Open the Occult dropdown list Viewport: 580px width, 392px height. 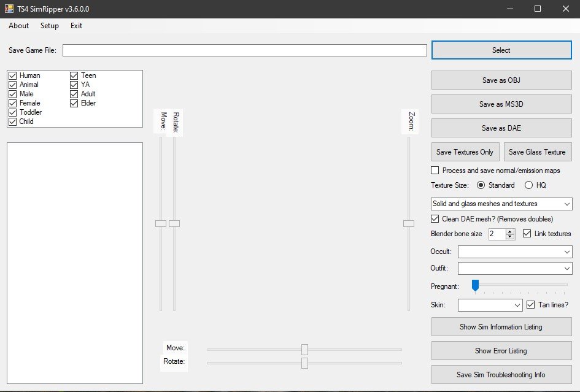[x=566, y=252]
